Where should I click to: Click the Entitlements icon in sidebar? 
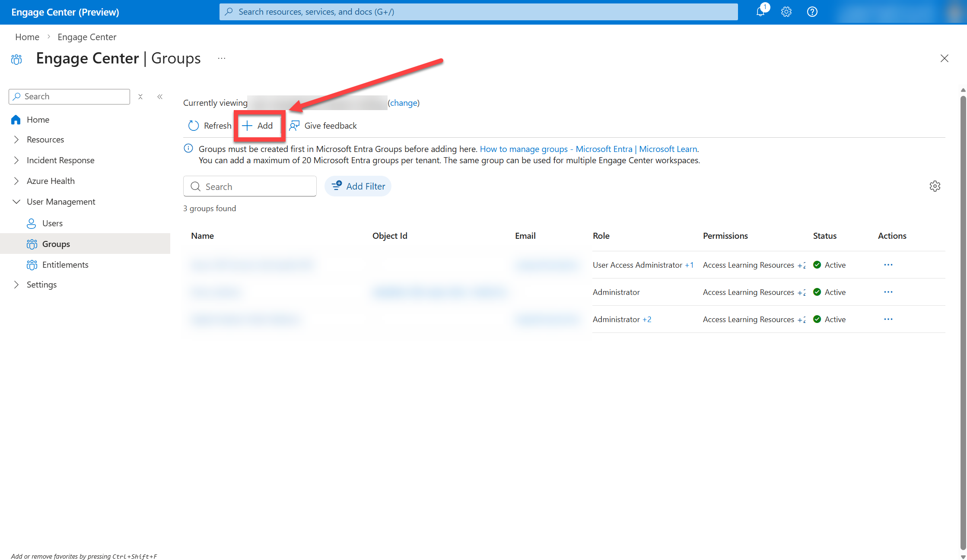pyautogui.click(x=32, y=265)
